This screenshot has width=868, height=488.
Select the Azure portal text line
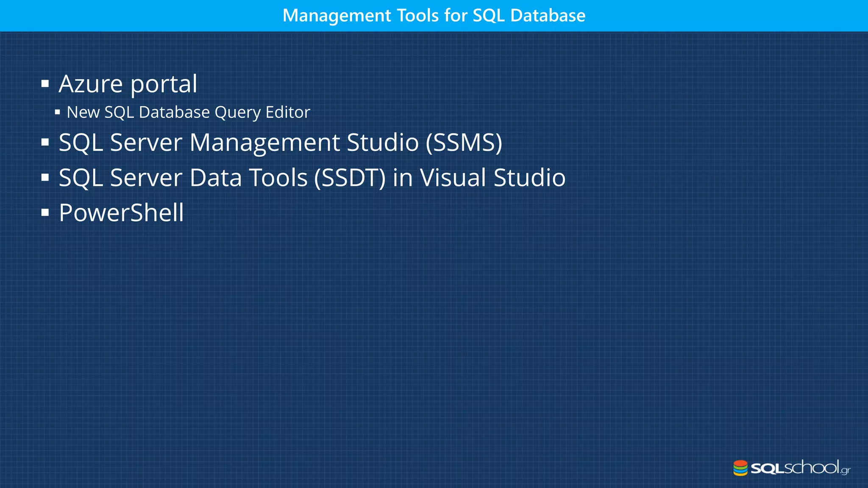click(x=128, y=83)
